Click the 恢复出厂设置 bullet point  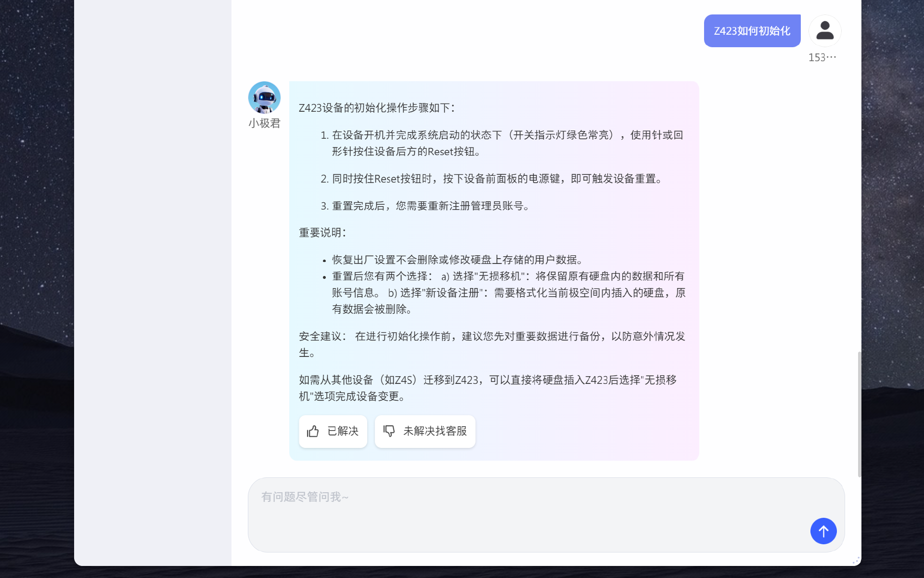(x=457, y=260)
